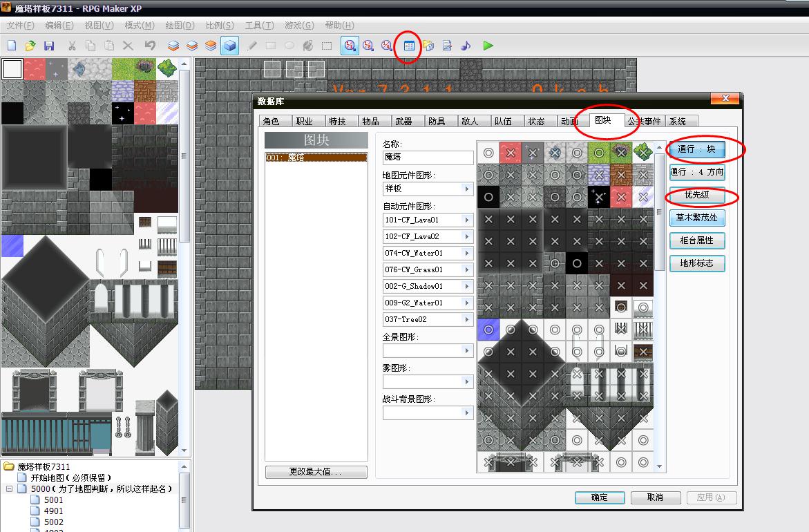Collapse the 5000 map tree node
The width and height of the screenshot is (809, 532).
9,488
